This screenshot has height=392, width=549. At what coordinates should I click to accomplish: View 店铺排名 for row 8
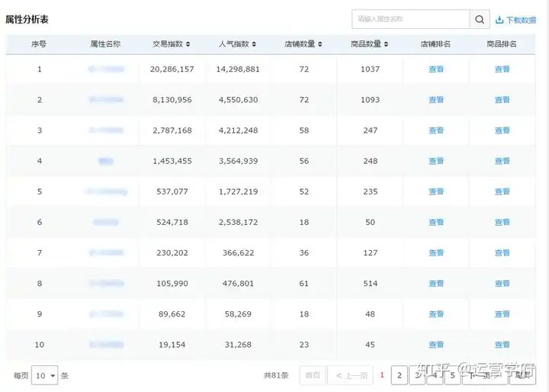[x=436, y=284]
